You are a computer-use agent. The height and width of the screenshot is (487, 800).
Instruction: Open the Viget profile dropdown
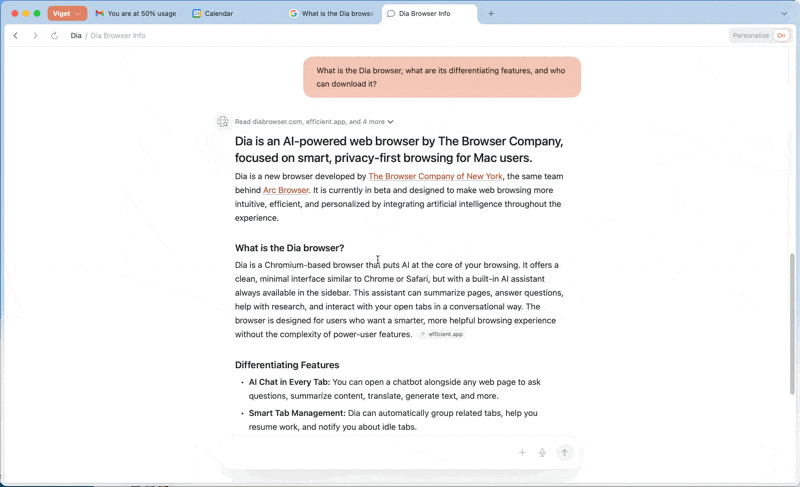tap(67, 14)
